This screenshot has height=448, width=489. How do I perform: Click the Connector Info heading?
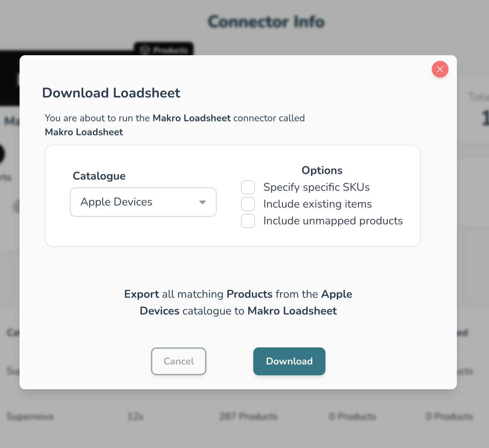pos(266,22)
